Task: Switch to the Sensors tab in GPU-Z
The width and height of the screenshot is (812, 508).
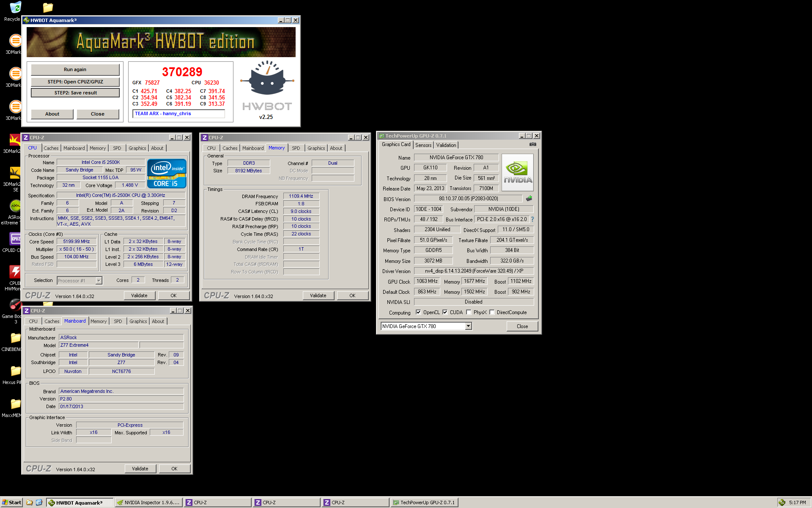Action: (x=423, y=145)
